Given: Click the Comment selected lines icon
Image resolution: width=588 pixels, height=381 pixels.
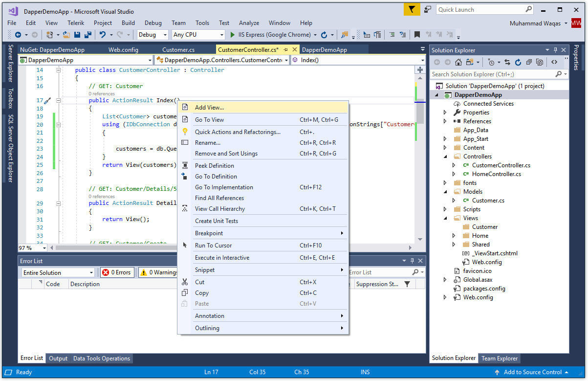Looking at the screenshot, I should tap(392, 35).
